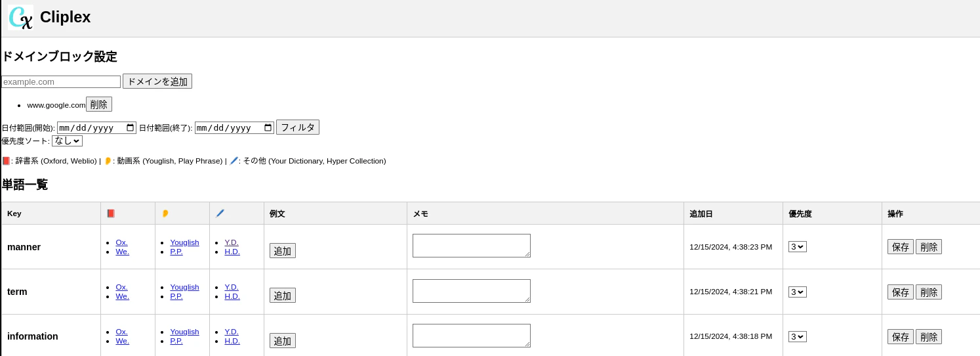Open Youglish link for manner
This screenshot has width=980, height=356.
[x=184, y=242]
